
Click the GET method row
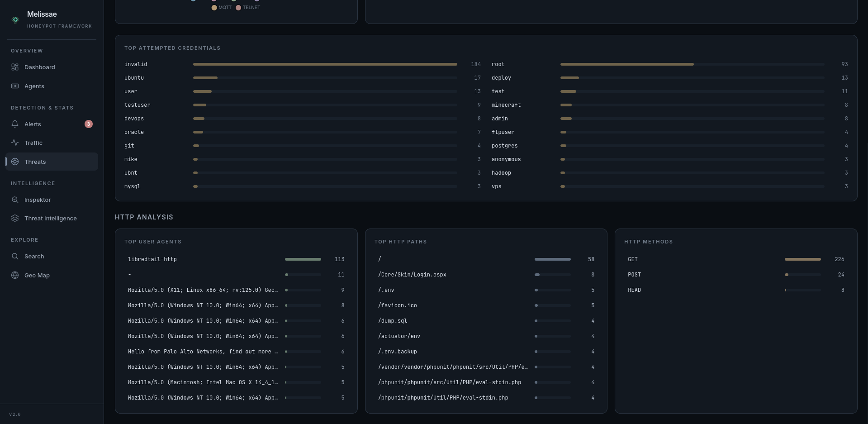click(736, 259)
